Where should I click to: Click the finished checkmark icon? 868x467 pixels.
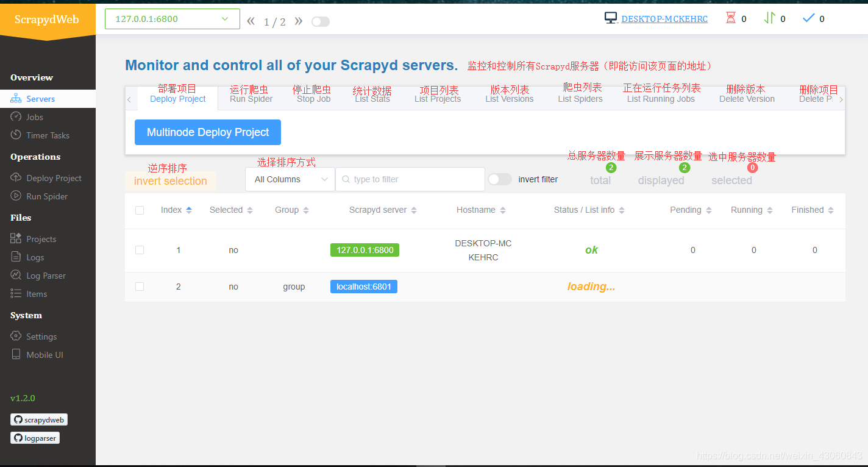coord(809,18)
